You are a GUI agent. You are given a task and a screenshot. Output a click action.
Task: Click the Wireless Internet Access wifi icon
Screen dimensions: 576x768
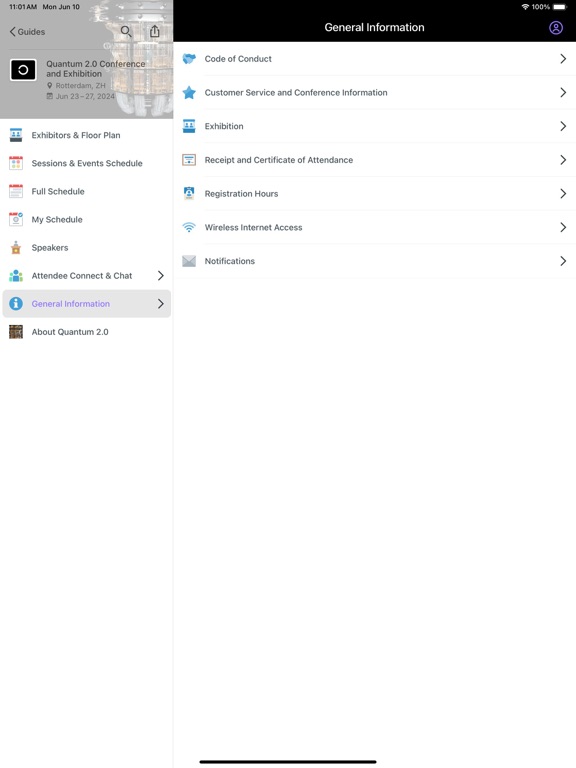tap(189, 227)
